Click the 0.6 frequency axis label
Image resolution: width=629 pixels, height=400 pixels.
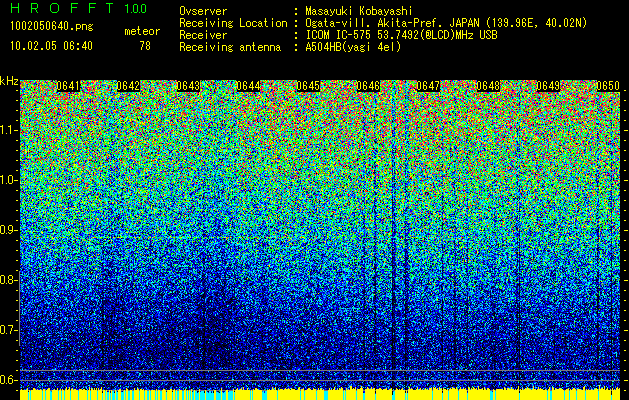pyautogui.click(x=8, y=380)
